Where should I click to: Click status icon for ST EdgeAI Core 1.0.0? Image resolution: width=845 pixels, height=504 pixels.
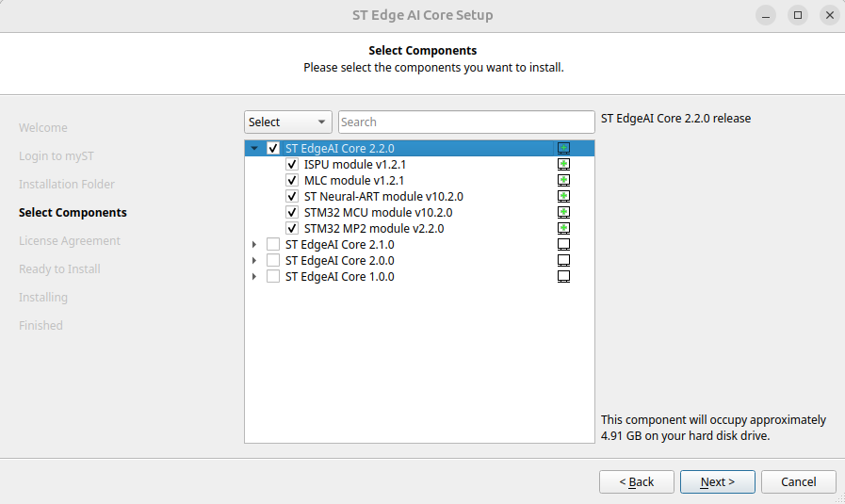(563, 277)
